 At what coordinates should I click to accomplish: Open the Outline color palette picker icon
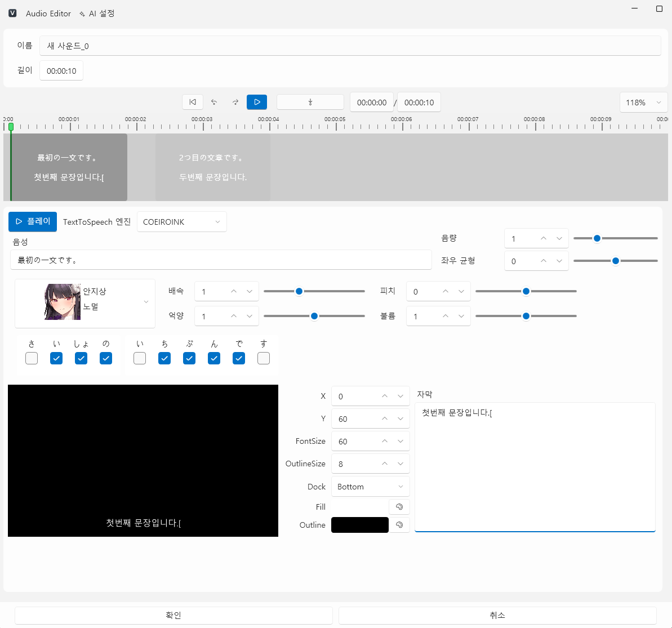[x=399, y=524]
